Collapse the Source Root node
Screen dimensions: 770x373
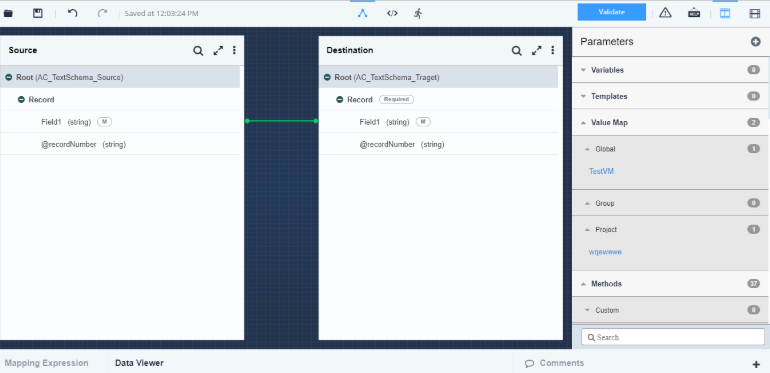[9, 78]
